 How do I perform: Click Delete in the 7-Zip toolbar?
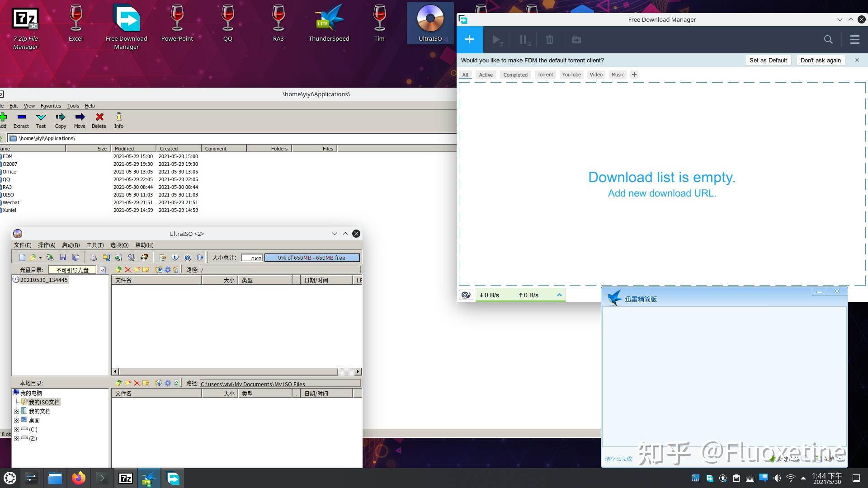tap(99, 121)
